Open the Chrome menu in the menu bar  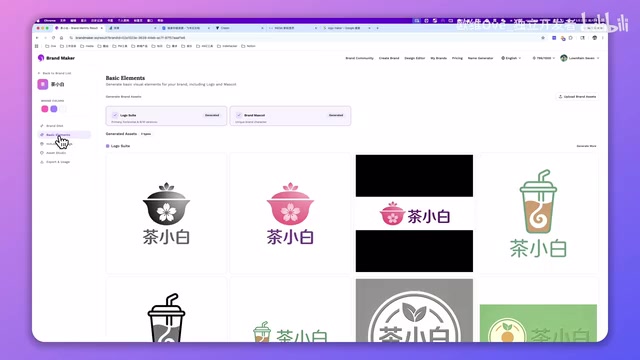click(50, 20)
